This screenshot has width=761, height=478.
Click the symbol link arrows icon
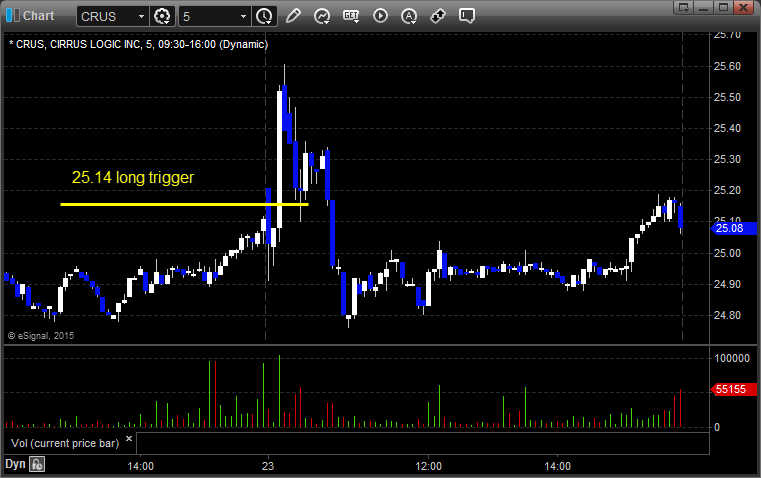[x=438, y=16]
